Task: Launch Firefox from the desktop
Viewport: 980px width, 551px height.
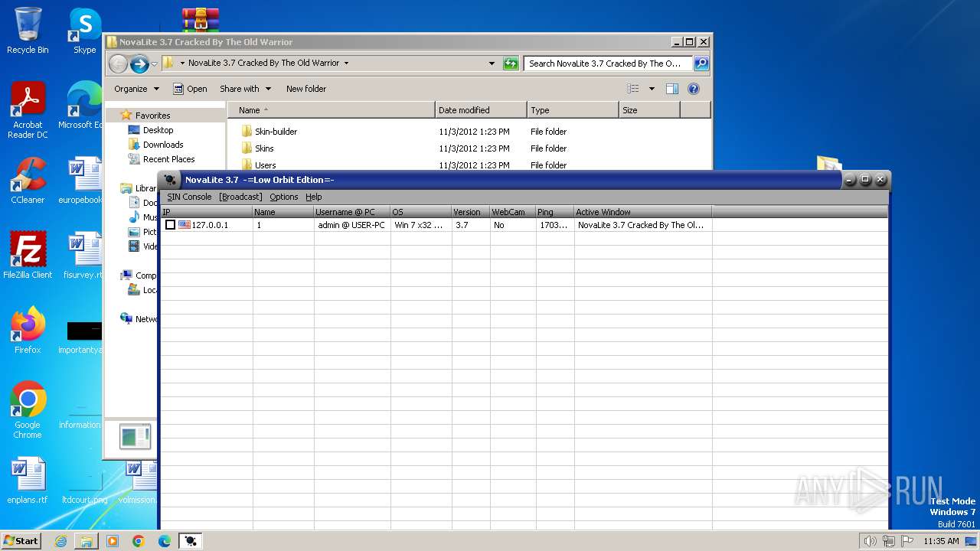Action: click(28, 331)
